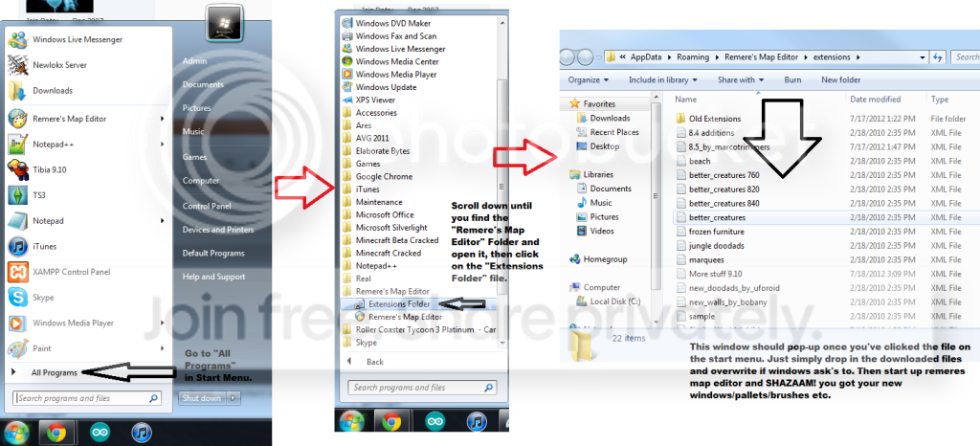Click Burn in the Explorer toolbar
Image resolution: width=980 pixels, height=446 pixels.
tap(792, 80)
